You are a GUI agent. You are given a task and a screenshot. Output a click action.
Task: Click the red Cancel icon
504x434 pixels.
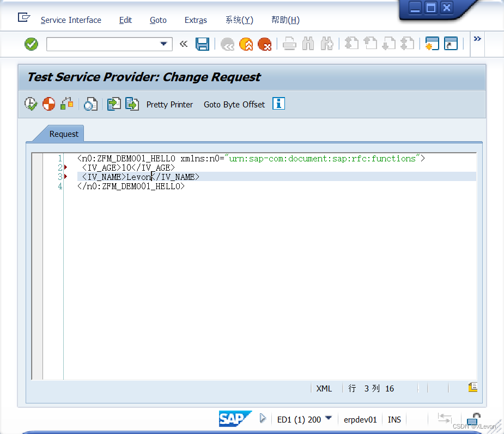(x=265, y=44)
